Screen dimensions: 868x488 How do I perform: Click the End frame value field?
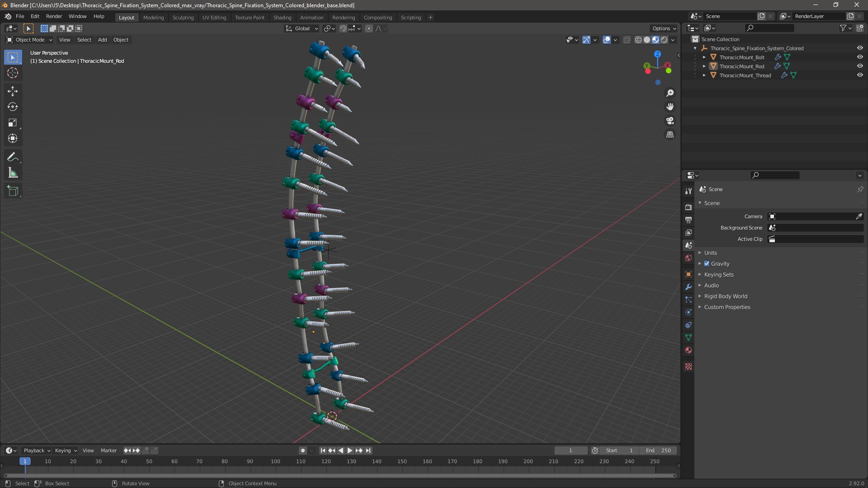click(659, 450)
